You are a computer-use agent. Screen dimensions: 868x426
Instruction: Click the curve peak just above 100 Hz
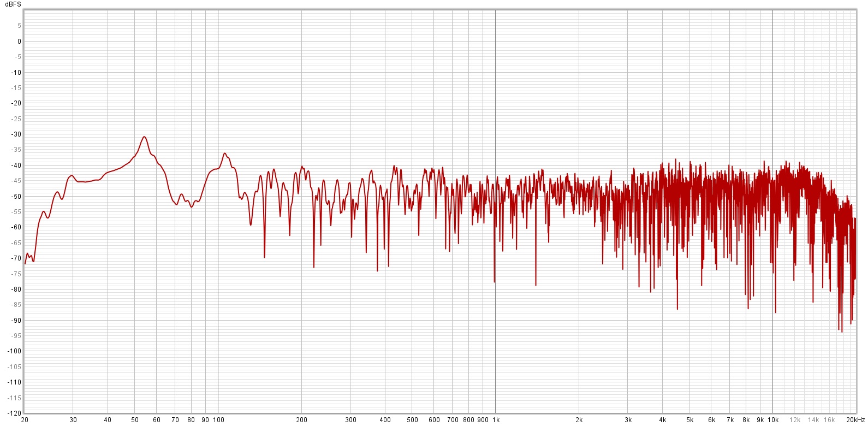click(224, 153)
